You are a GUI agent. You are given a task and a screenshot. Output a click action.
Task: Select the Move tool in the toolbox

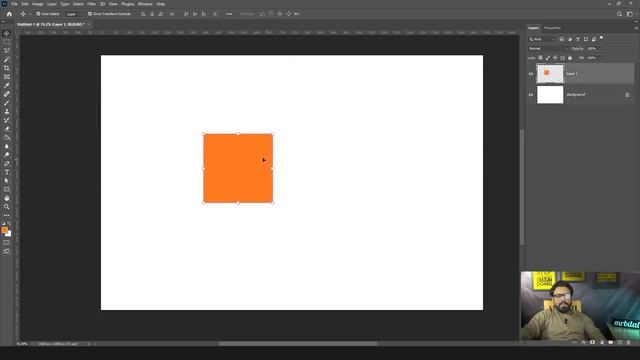pyautogui.click(x=7, y=33)
